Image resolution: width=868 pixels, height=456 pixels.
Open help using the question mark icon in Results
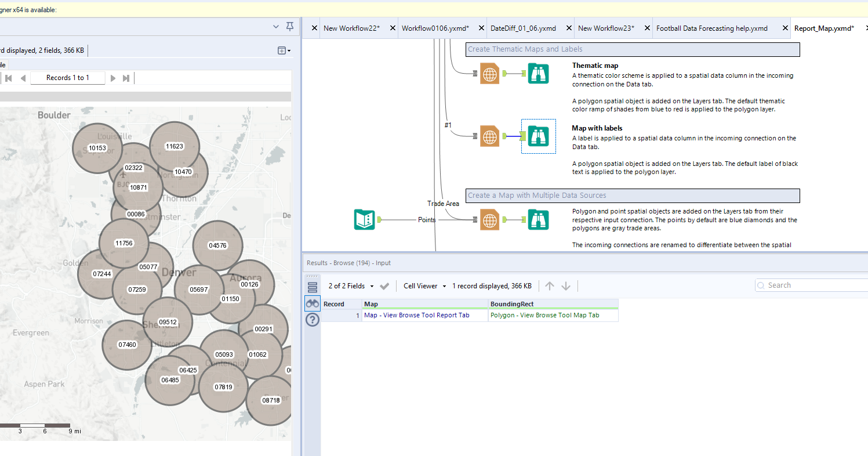tap(312, 319)
